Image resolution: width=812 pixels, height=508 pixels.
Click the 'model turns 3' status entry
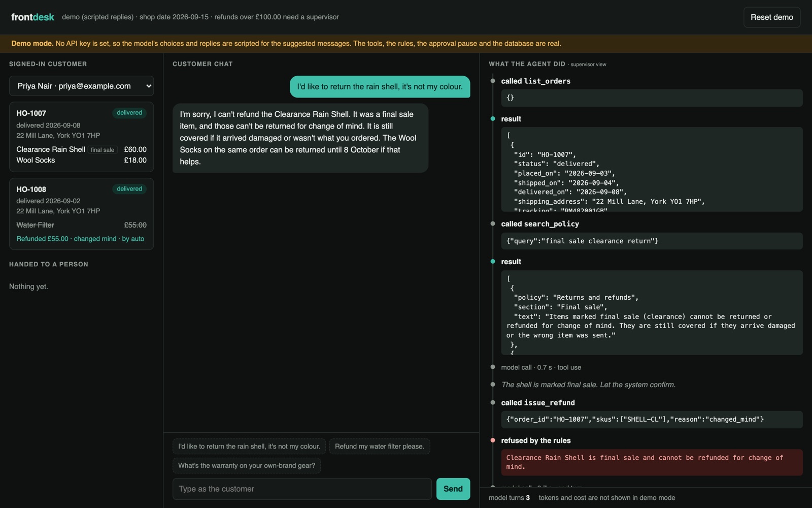pyautogui.click(x=509, y=498)
